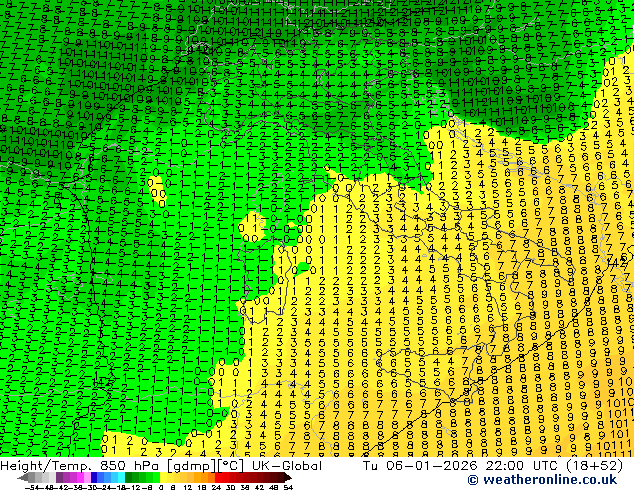Click the '54' value at legend's right end
Image resolution: width=634 pixels, height=490 pixels.
pyautogui.click(x=287, y=488)
